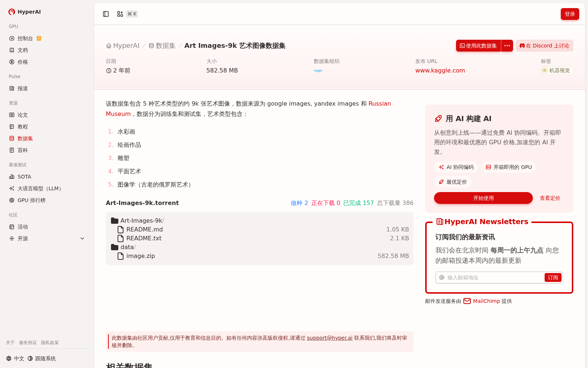This screenshot has width=588, height=368.
Task: Click the Art-Images-9k folder icon
Action: [115, 221]
